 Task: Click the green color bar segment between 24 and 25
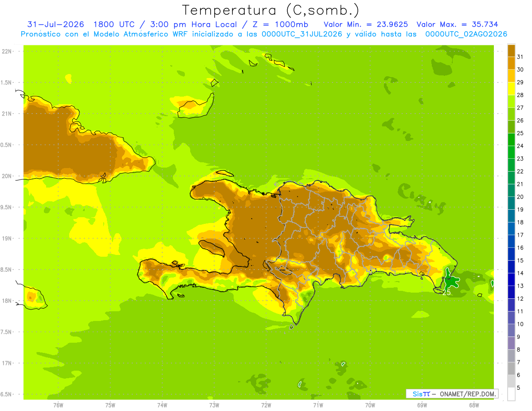pyautogui.click(x=511, y=139)
